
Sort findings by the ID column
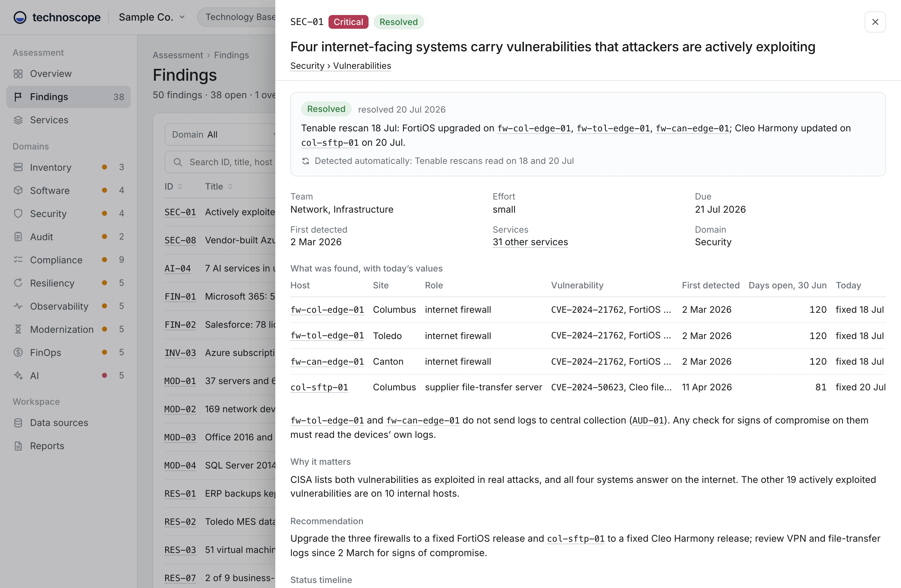(173, 186)
